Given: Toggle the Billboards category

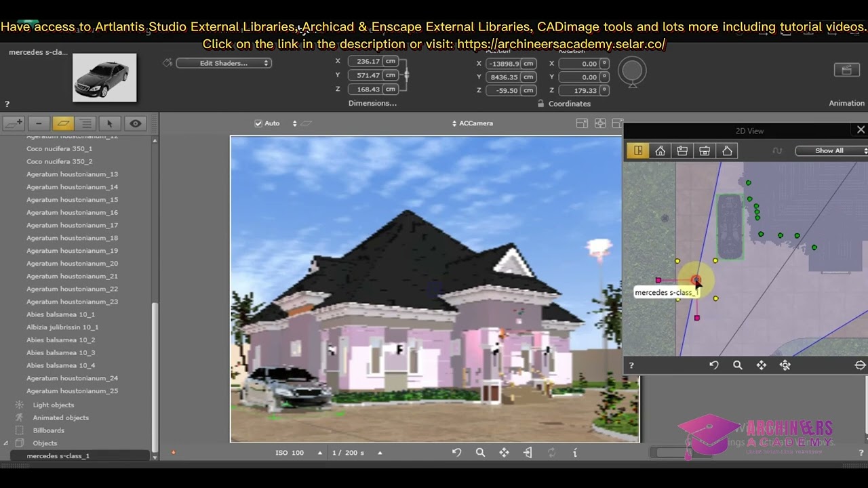Looking at the screenshot, I should 49,430.
